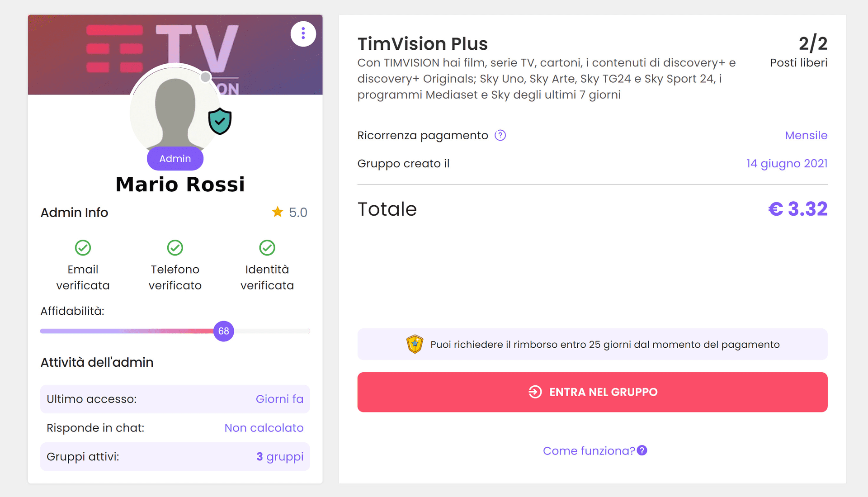Click the TimVision logo banner
This screenshot has width=868, height=497.
point(175,54)
